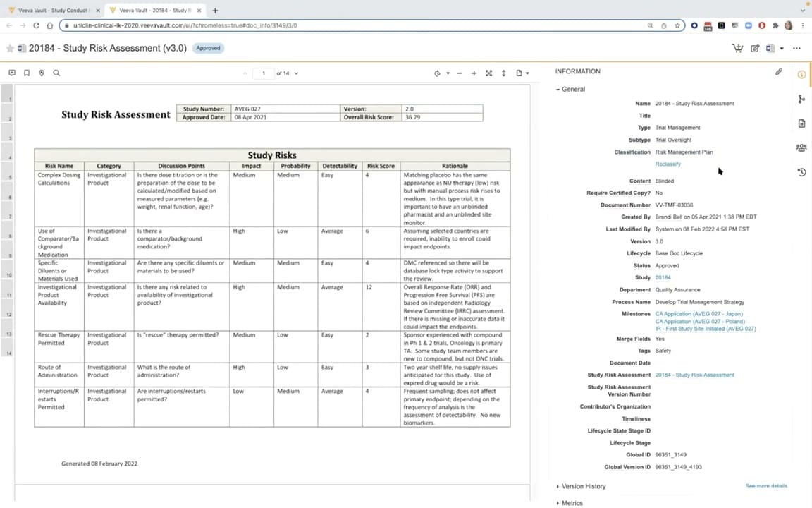Click the Overall Risk Score value 36.79
This screenshot has height=508, width=812.
click(x=413, y=117)
